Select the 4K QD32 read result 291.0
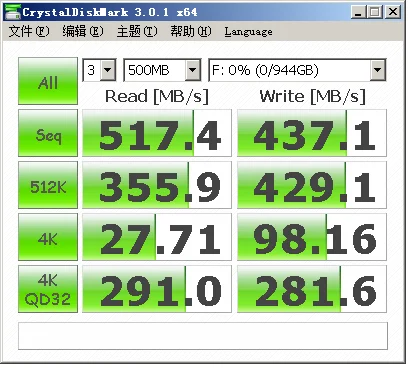The height and width of the screenshot is (368, 408). 157,289
